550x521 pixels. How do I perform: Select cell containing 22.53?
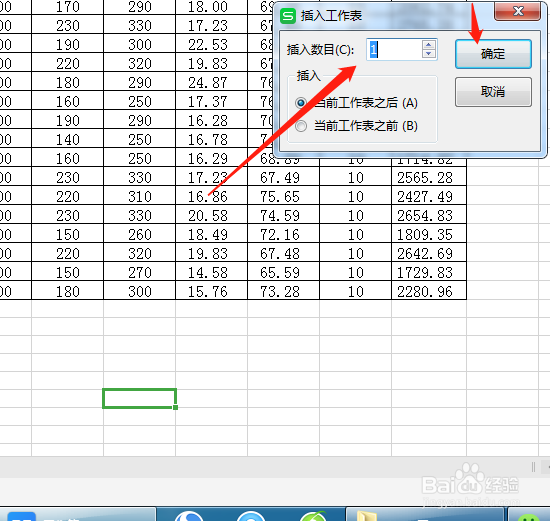[x=211, y=44]
